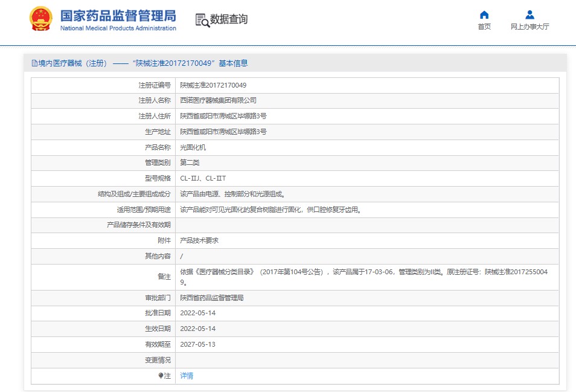
Task: Click the 结构及组成/主要组成成分 label
Action: point(134,194)
